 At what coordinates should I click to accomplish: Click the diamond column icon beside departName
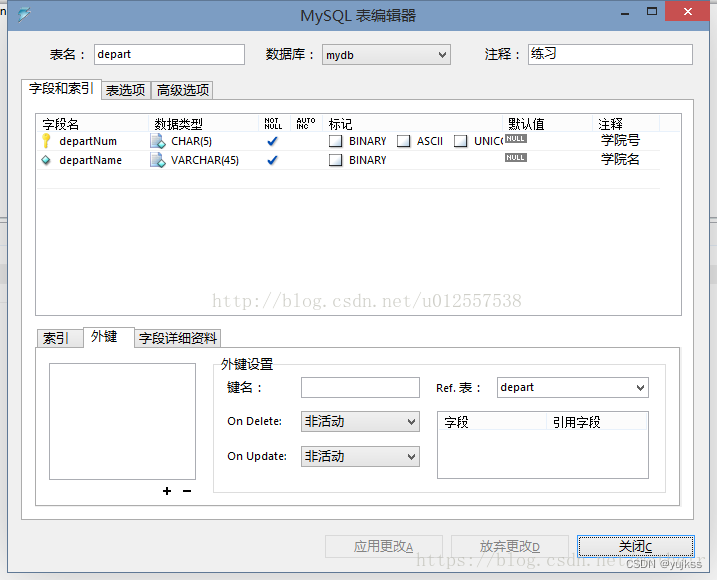46,160
